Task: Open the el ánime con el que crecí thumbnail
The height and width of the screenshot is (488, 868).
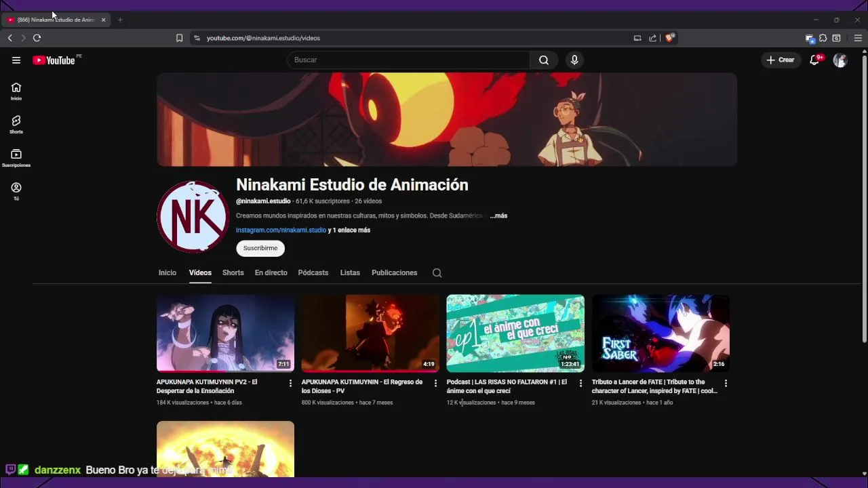Action: pyautogui.click(x=515, y=333)
